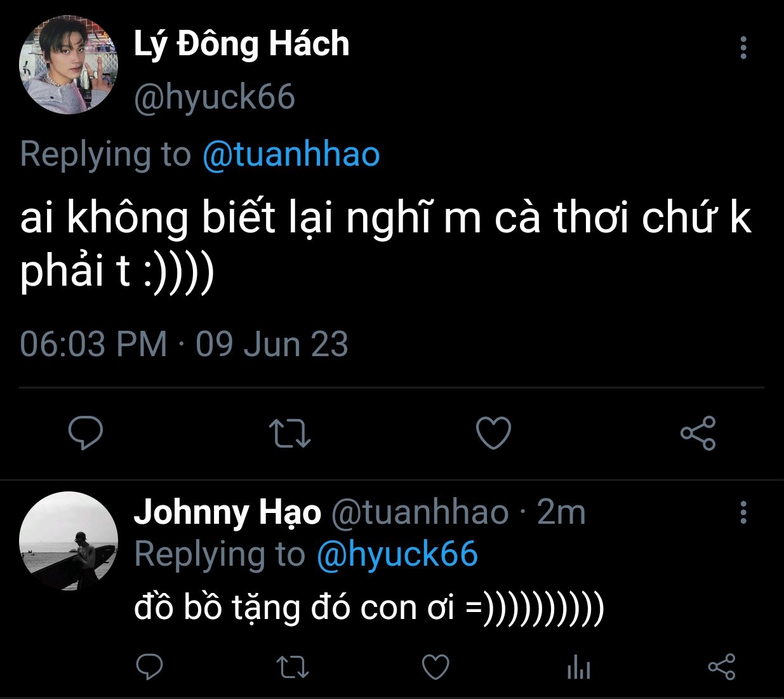The image size is (784, 699).
Task: Open the @tuanhhao mention link
Action: pos(291,154)
